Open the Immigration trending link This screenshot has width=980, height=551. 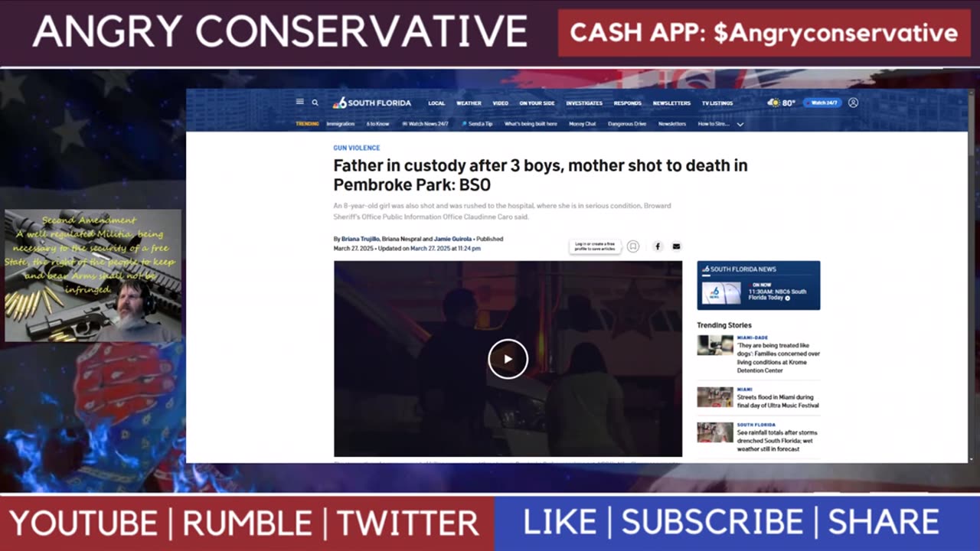(340, 124)
